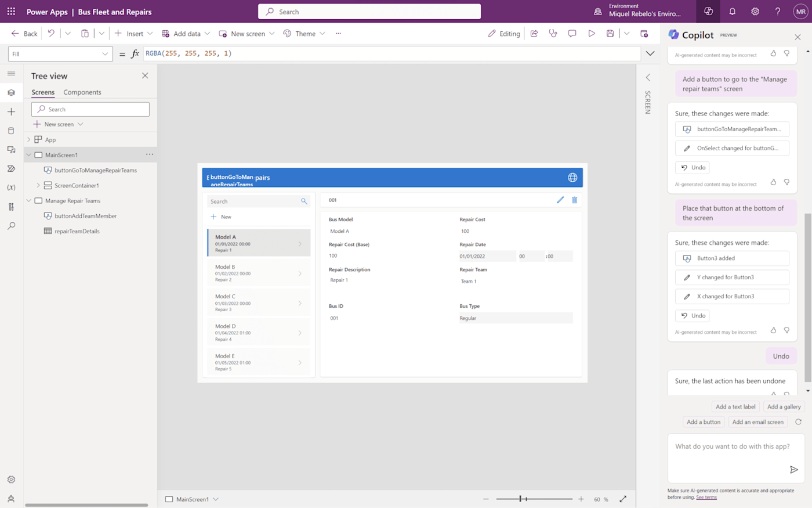Click the Add an email screen suggestion
This screenshot has width=812, height=508.
757,422
